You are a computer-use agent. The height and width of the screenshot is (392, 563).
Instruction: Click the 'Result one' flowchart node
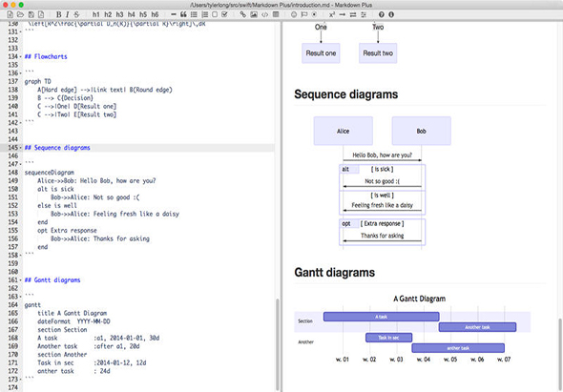(x=321, y=53)
